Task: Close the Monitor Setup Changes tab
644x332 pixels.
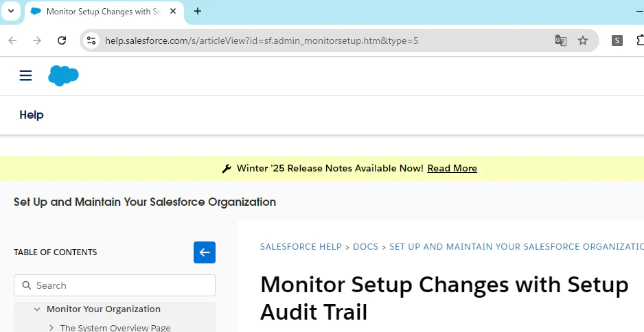Action: point(173,12)
